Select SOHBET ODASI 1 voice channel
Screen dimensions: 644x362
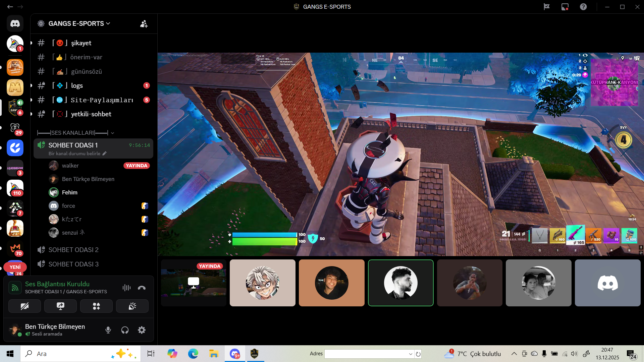pyautogui.click(x=93, y=148)
